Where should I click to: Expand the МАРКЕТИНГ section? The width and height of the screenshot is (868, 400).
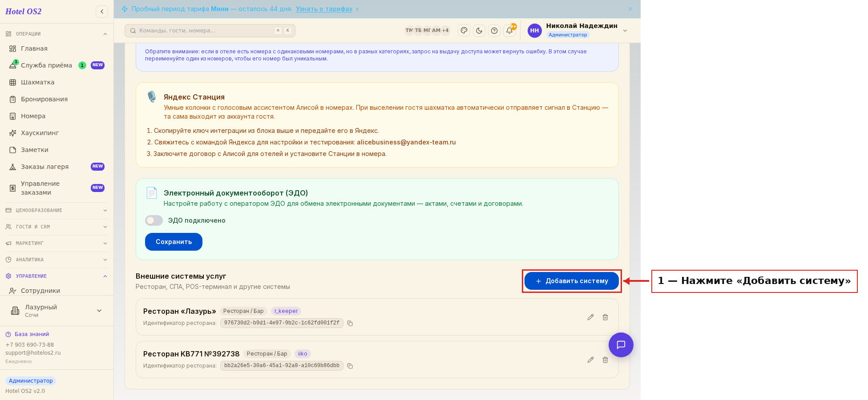pos(57,243)
